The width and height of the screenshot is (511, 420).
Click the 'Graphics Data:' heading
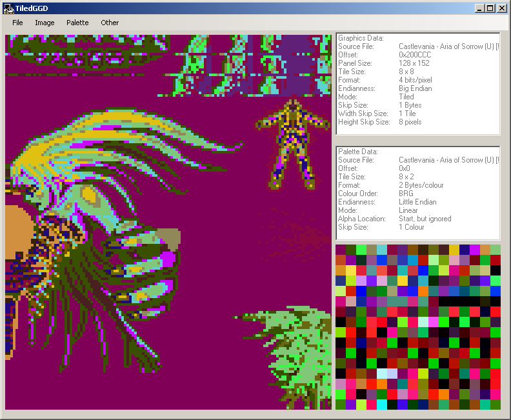(361, 38)
